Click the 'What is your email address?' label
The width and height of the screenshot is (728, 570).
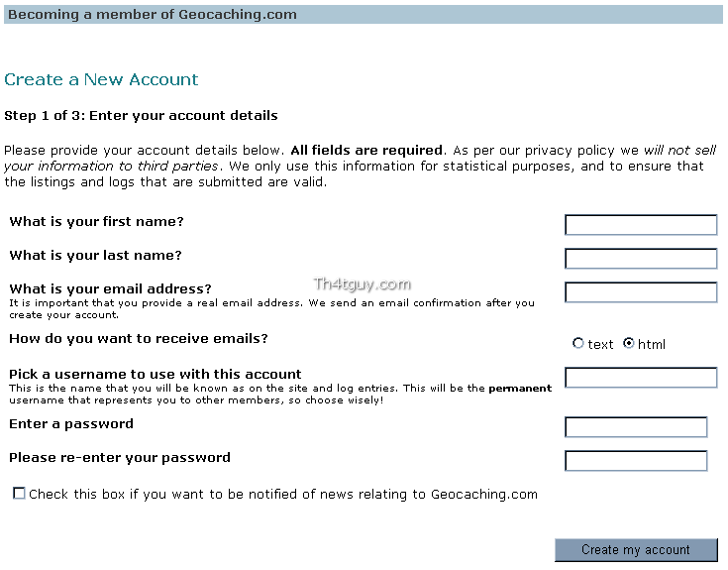pyautogui.click(x=110, y=289)
